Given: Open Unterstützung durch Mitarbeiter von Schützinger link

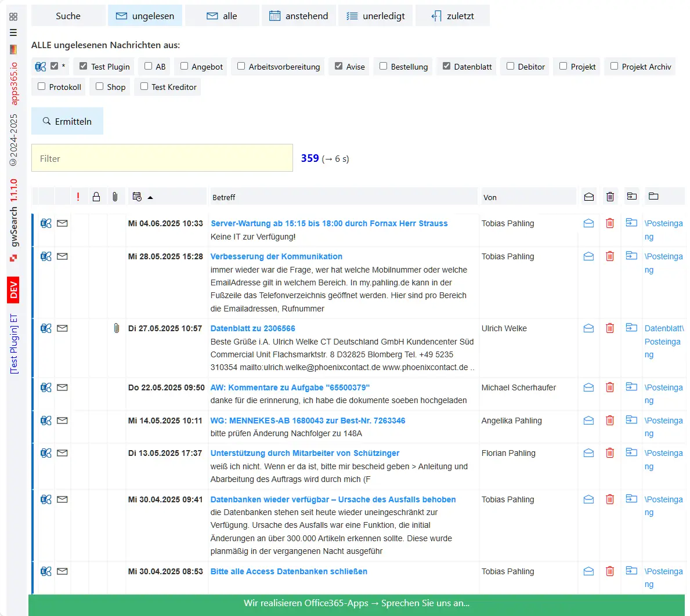Looking at the screenshot, I should coord(305,453).
